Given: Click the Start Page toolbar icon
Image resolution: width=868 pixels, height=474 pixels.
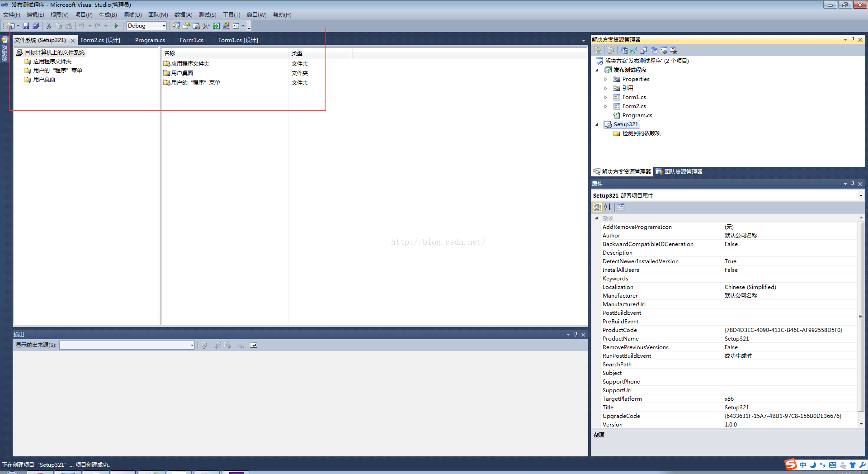Looking at the screenshot, I should tap(216, 26).
